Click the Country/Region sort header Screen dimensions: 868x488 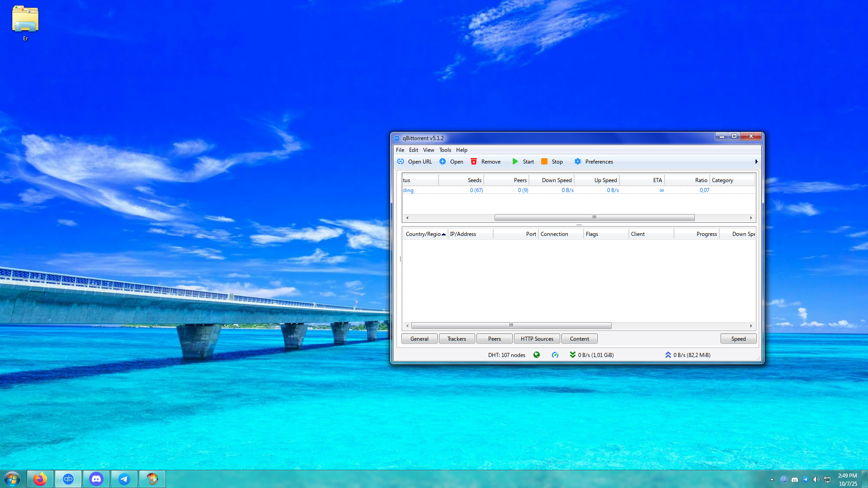[x=425, y=234]
